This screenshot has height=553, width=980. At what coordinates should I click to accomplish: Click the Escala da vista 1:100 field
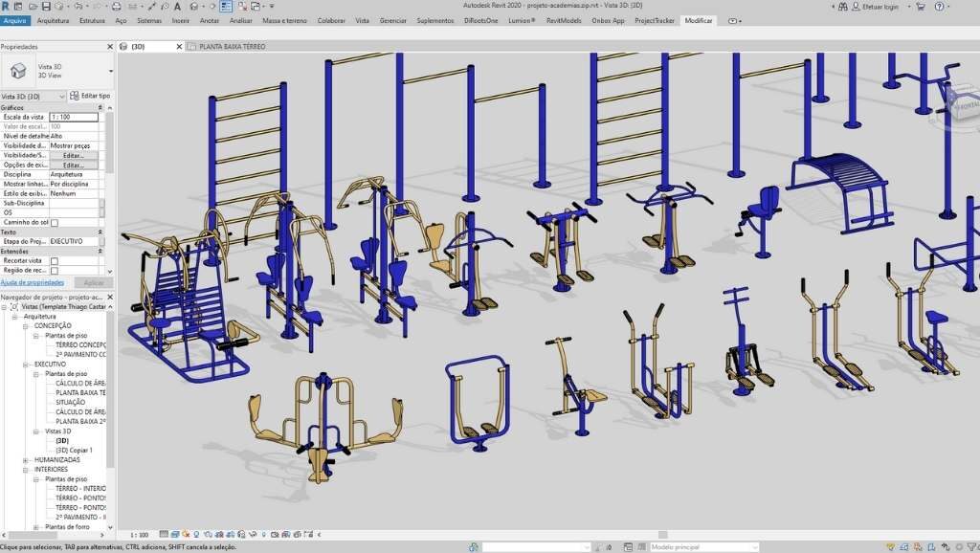click(x=74, y=117)
